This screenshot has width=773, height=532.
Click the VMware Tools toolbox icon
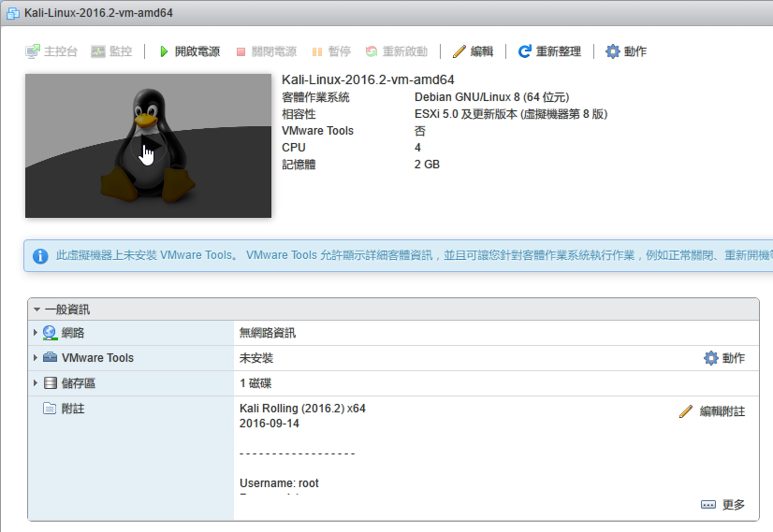click(50, 357)
